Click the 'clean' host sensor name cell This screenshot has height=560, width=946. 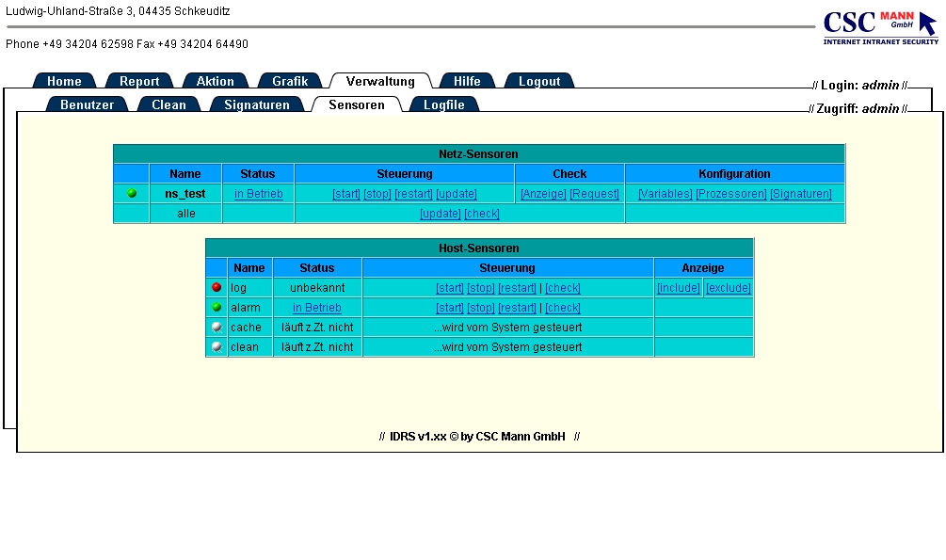coord(249,347)
